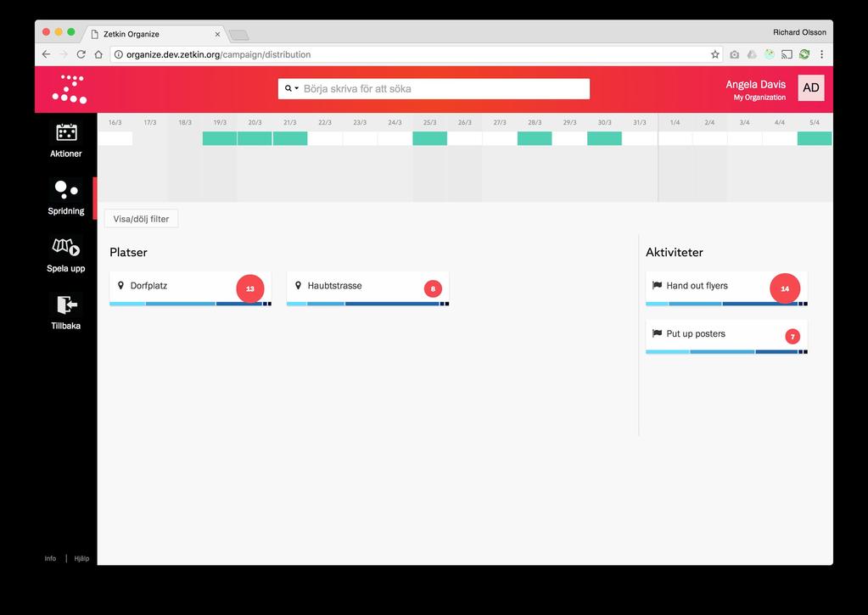
Task: Select the green 25/3 timeline block
Action: [429, 138]
